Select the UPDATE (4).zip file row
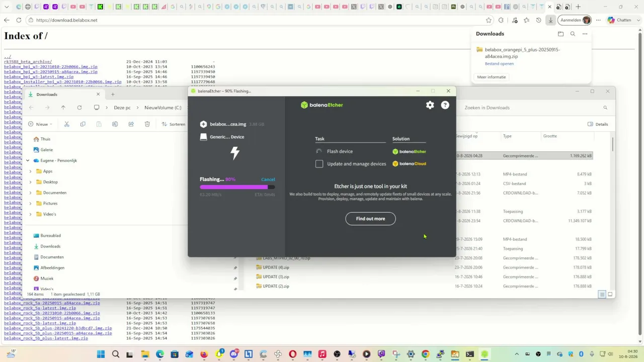The image size is (644, 362). pos(424,267)
